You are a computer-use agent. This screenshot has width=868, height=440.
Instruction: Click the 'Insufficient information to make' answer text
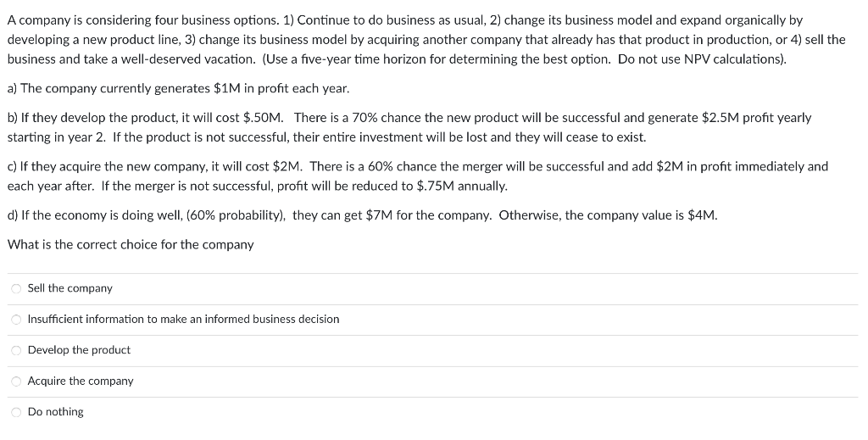pyautogui.click(x=183, y=319)
